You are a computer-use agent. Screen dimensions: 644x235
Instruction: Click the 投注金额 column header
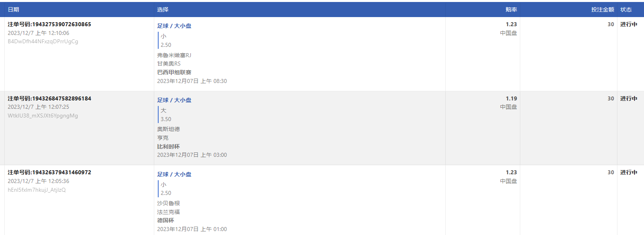point(603,10)
